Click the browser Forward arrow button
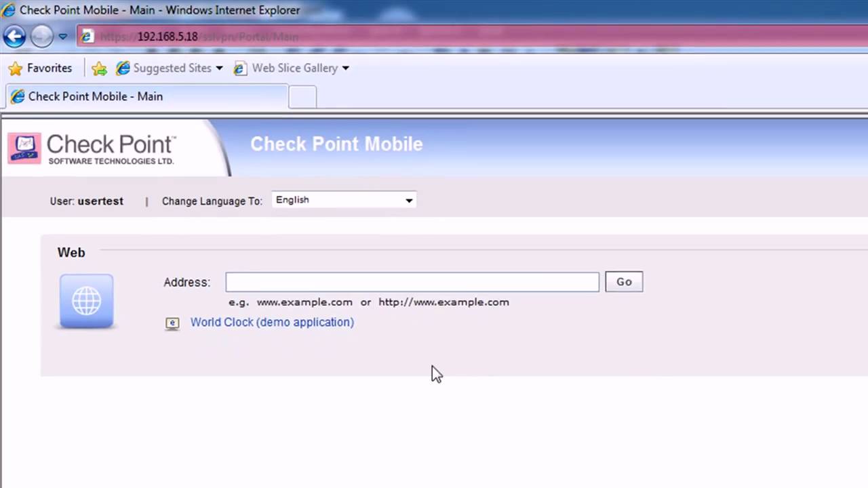 coord(41,36)
